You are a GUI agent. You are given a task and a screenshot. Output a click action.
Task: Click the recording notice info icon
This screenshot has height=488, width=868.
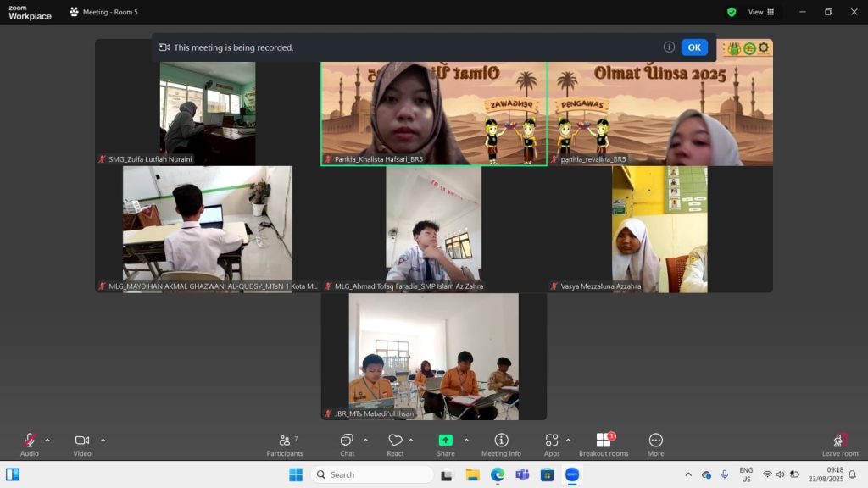point(669,47)
